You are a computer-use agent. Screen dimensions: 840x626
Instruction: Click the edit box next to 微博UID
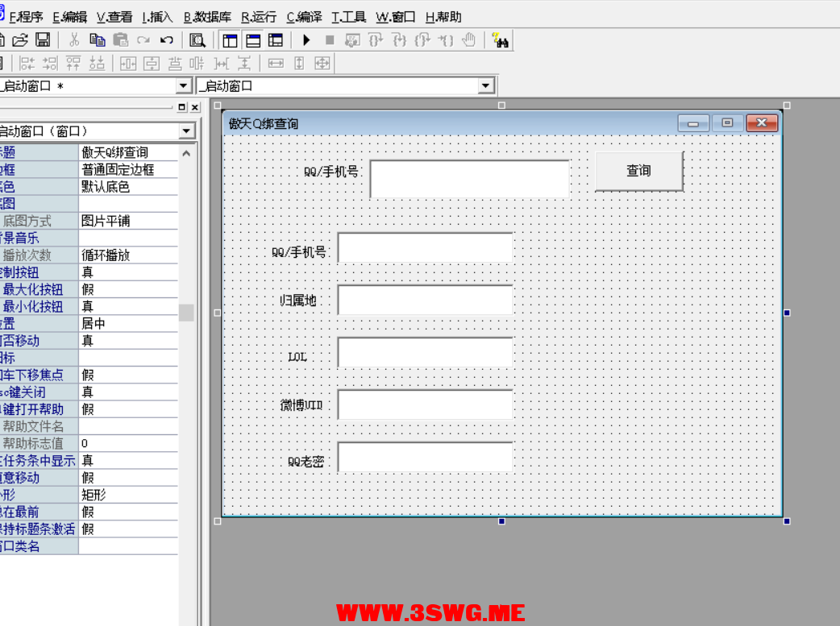point(426,404)
